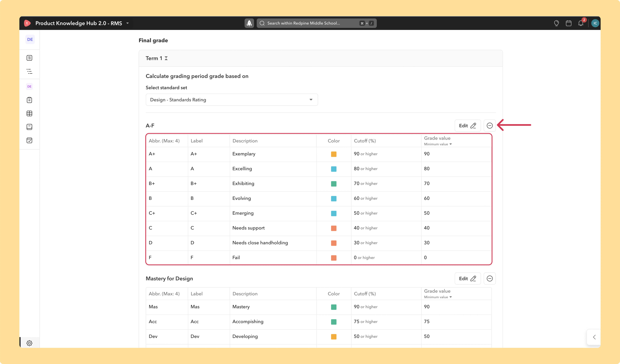
Task: Remove the A-F grade scale
Action: click(490, 126)
